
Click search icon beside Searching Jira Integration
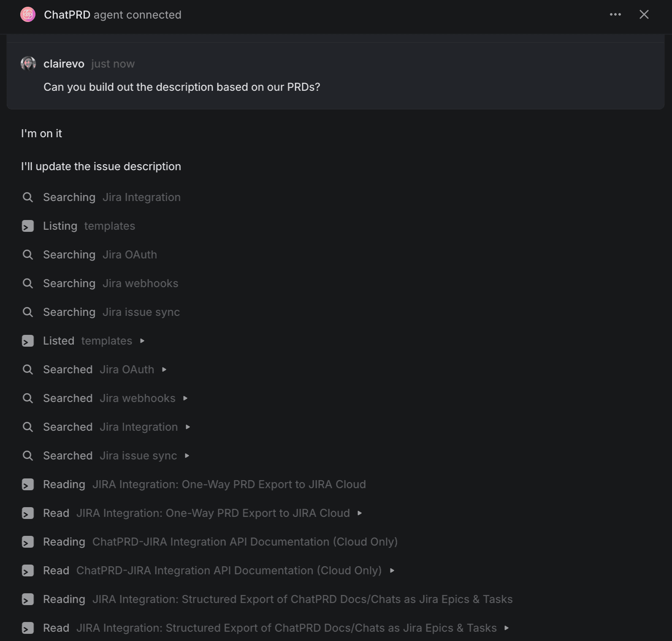(28, 197)
